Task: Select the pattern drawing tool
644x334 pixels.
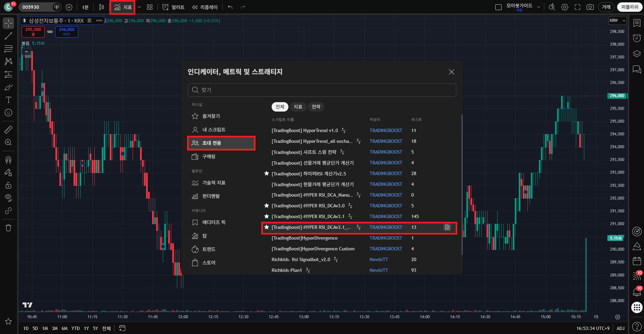Action: 8,61
